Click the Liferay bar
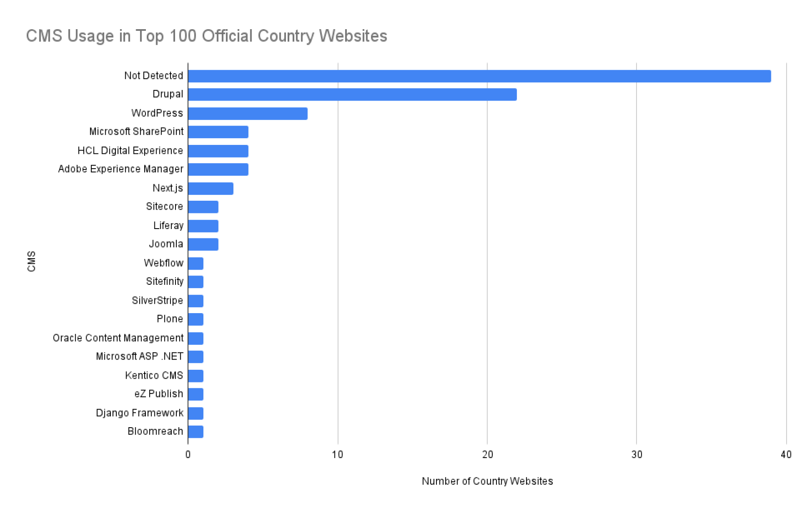This screenshot has height=513, width=812. click(203, 226)
